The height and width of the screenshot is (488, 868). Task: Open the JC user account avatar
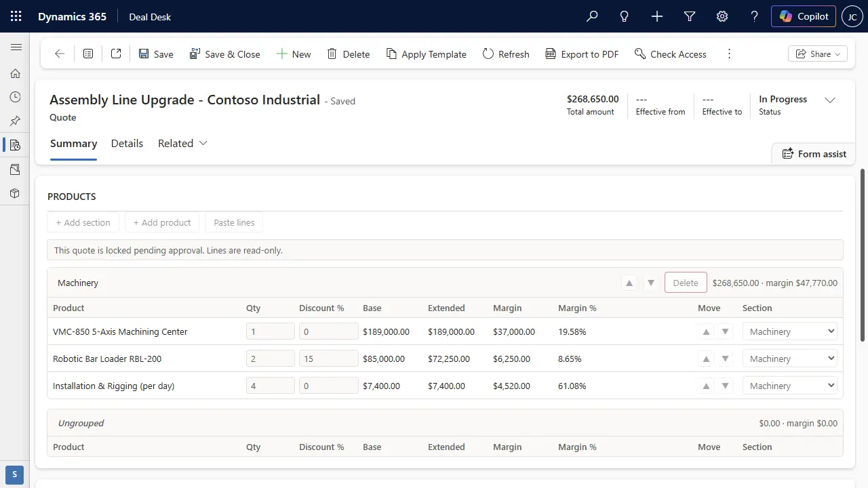point(852,16)
